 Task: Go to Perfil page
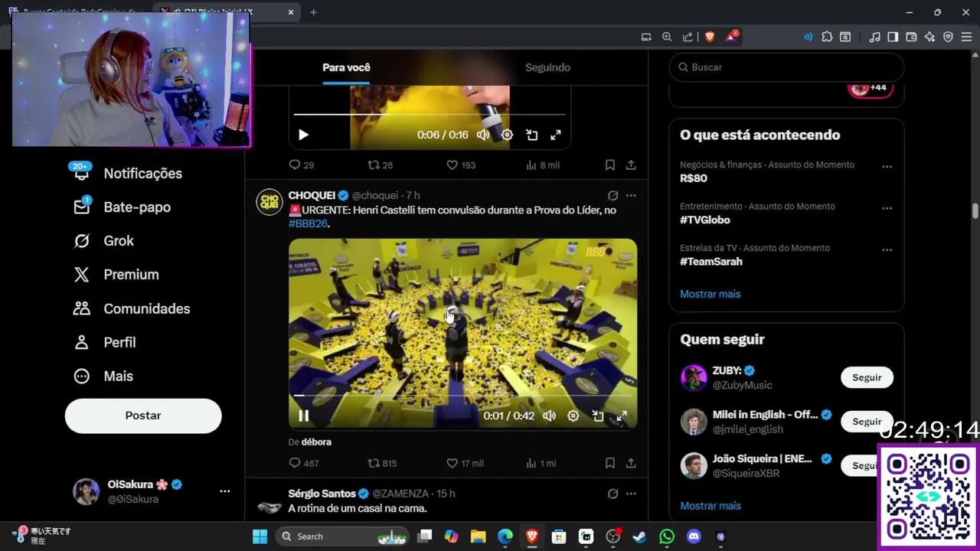105,342
